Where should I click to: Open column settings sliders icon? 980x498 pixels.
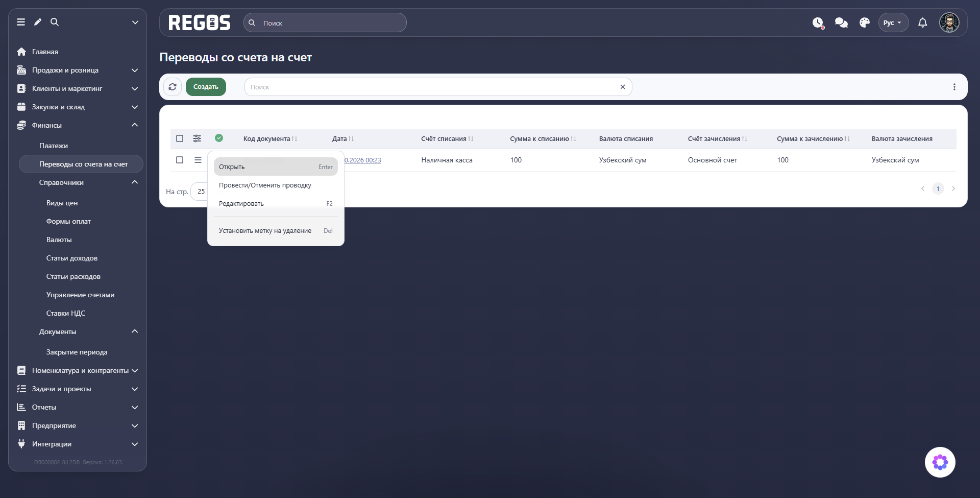coord(197,138)
